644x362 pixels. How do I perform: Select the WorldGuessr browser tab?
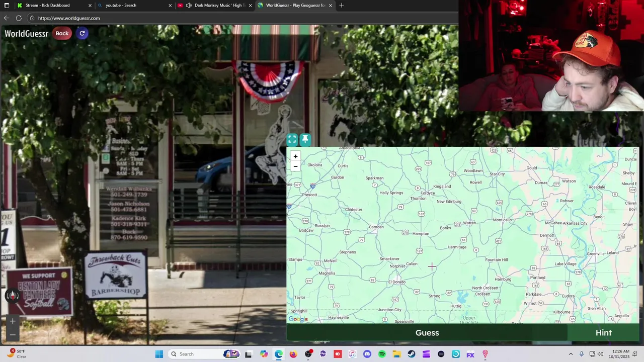click(x=295, y=6)
